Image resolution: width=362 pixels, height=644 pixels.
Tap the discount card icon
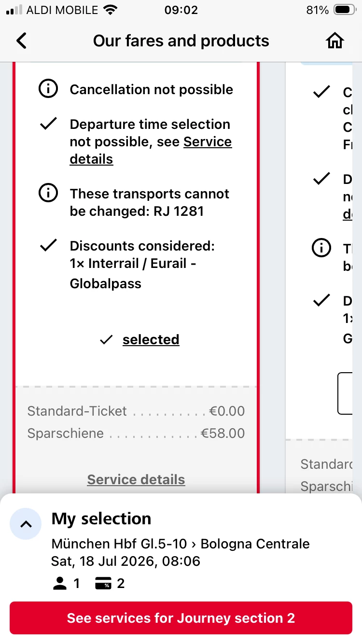[x=103, y=584]
